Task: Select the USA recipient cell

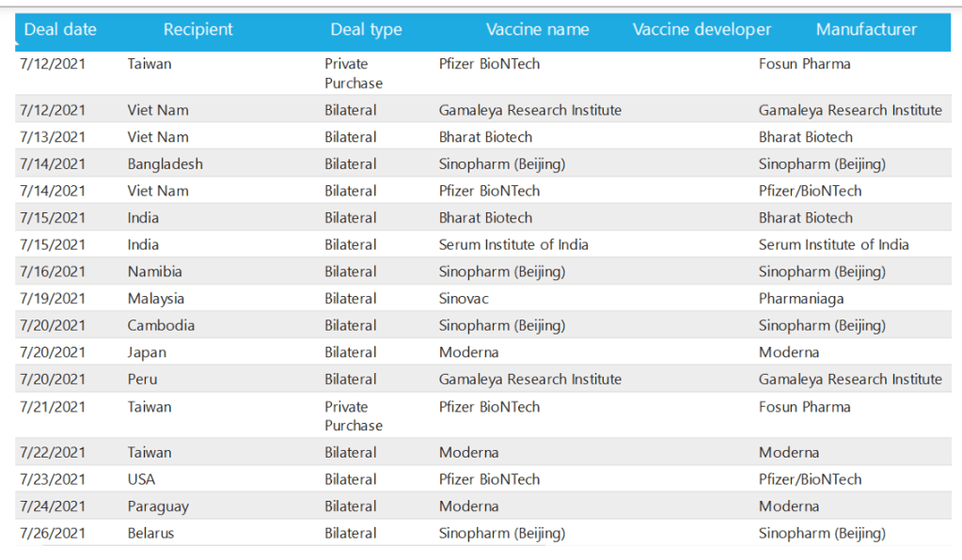Action: (141, 479)
